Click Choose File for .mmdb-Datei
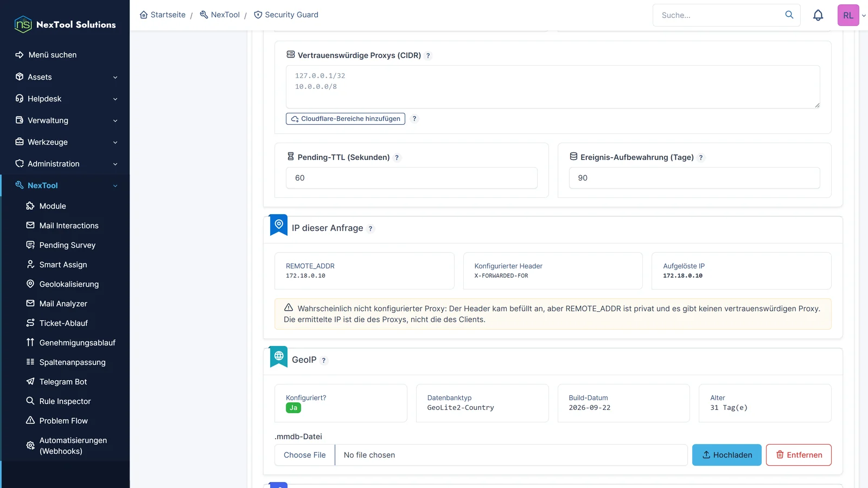 coord(305,455)
